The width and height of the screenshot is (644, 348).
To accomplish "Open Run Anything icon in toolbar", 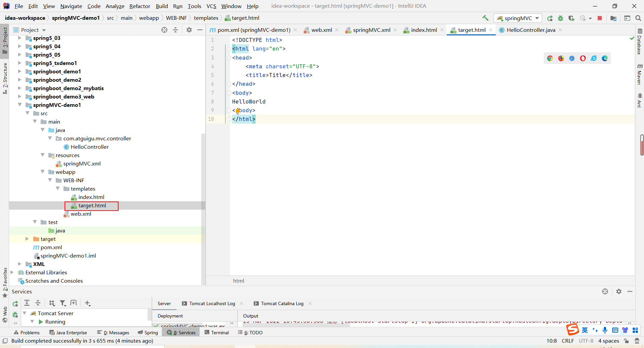I will [x=627, y=18].
